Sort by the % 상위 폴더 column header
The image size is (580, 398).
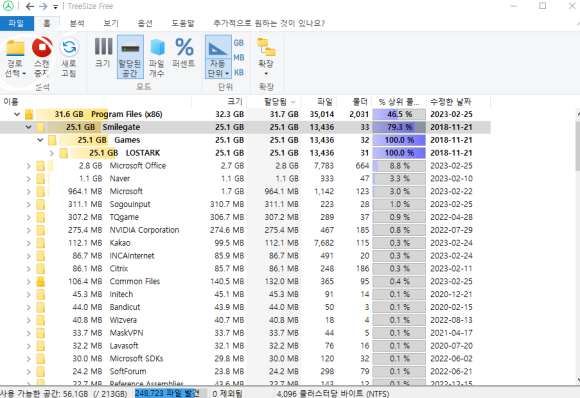(x=399, y=101)
